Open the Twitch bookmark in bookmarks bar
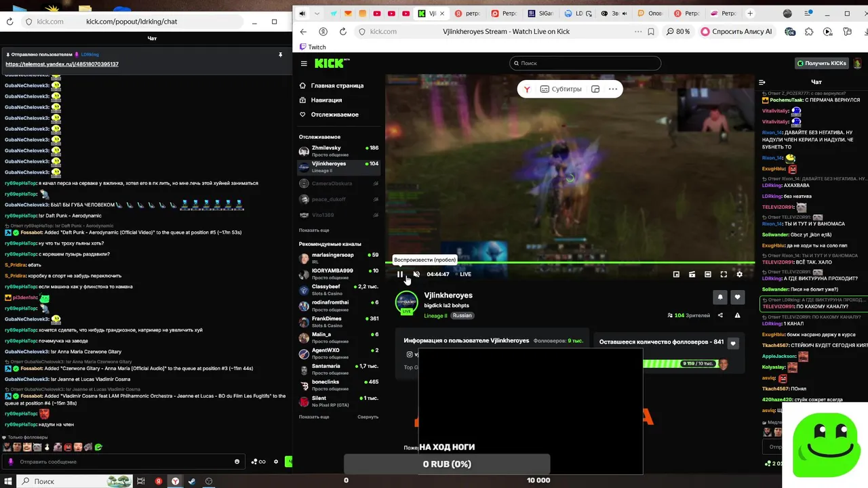This screenshot has width=868, height=488. coord(313,47)
